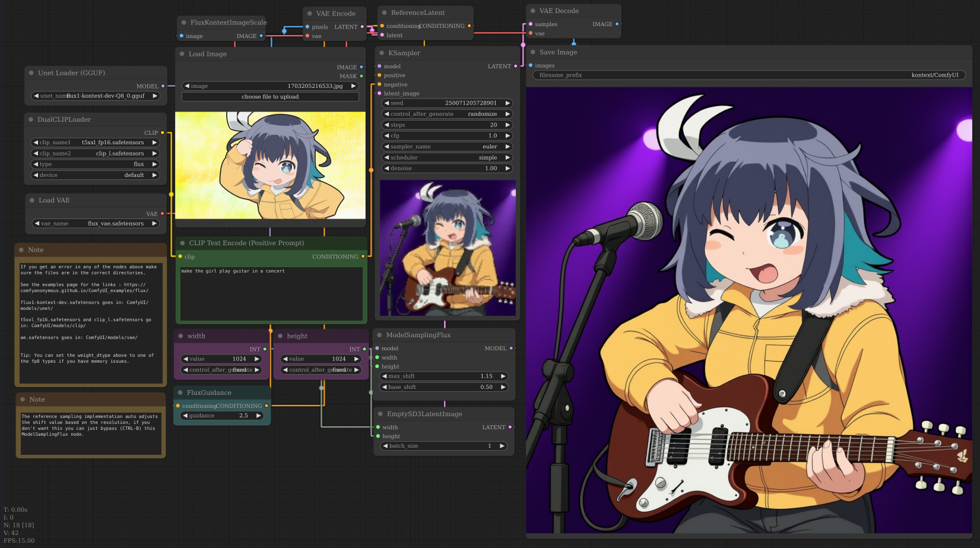
Task: Collapse the VAE Encode node dot
Action: point(309,14)
